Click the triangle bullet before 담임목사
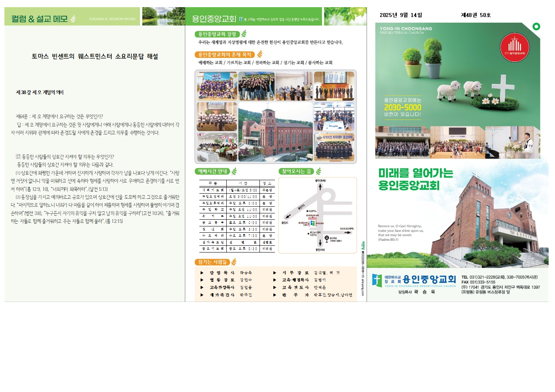The image size is (555, 392). [202, 273]
